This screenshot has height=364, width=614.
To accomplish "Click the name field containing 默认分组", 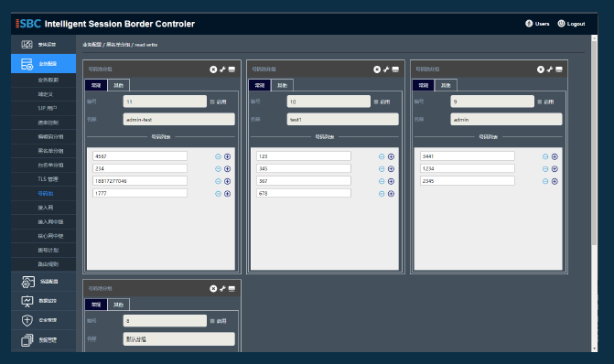I will [179, 339].
